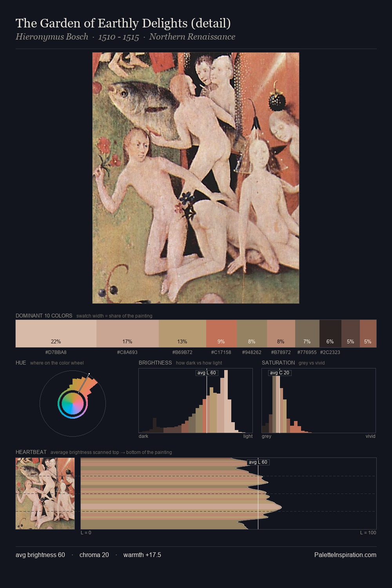Click the hex label #776955
Image resolution: width=392 pixels, height=588 pixels.
pos(307,352)
